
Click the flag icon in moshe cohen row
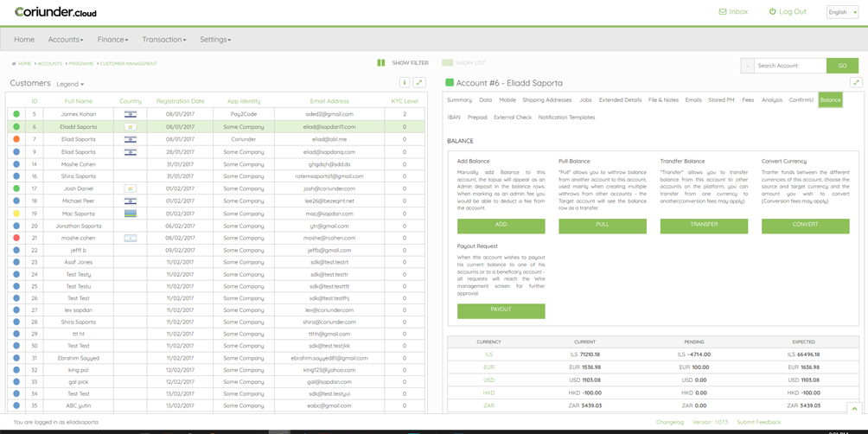[x=131, y=238]
